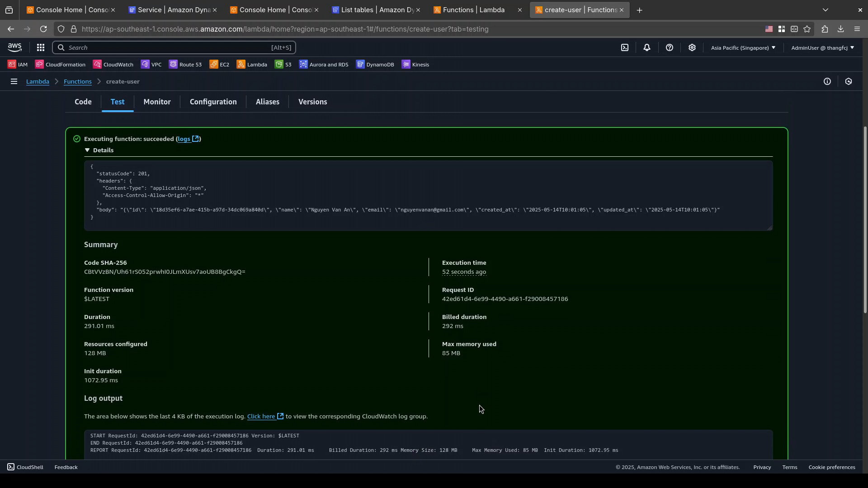The height and width of the screenshot is (488, 868).
Task: Open the hexagon tools panel icon
Action: (849, 82)
